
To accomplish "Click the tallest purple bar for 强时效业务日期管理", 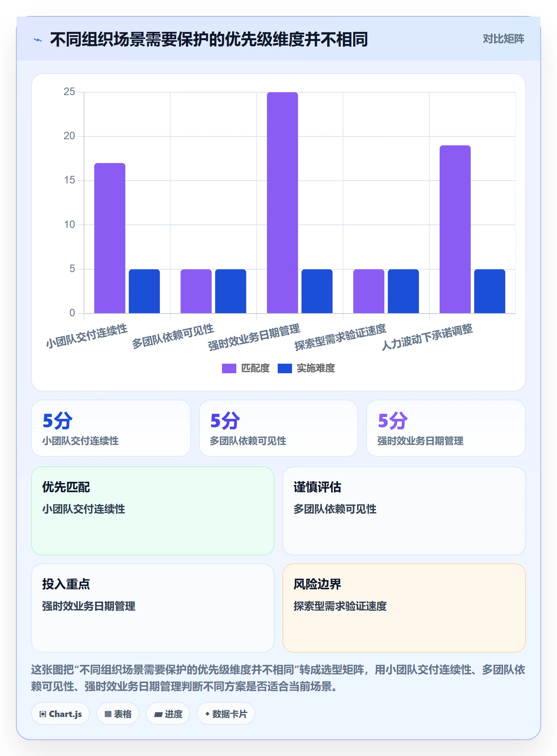I will tap(282, 203).
